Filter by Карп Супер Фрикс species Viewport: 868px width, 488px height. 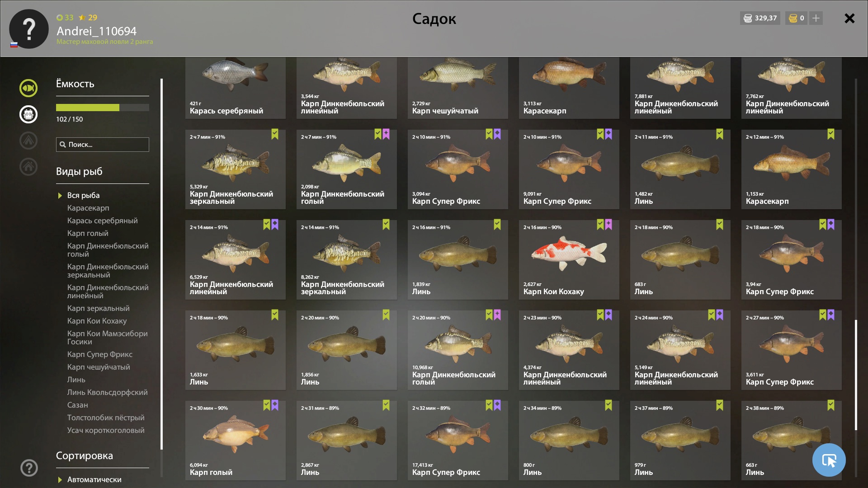click(x=100, y=354)
